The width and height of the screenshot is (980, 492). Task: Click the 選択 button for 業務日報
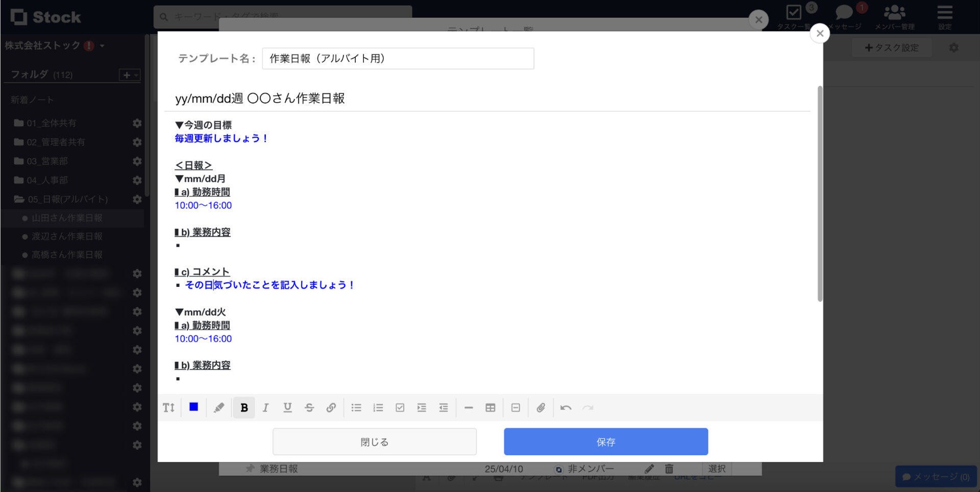tap(717, 469)
